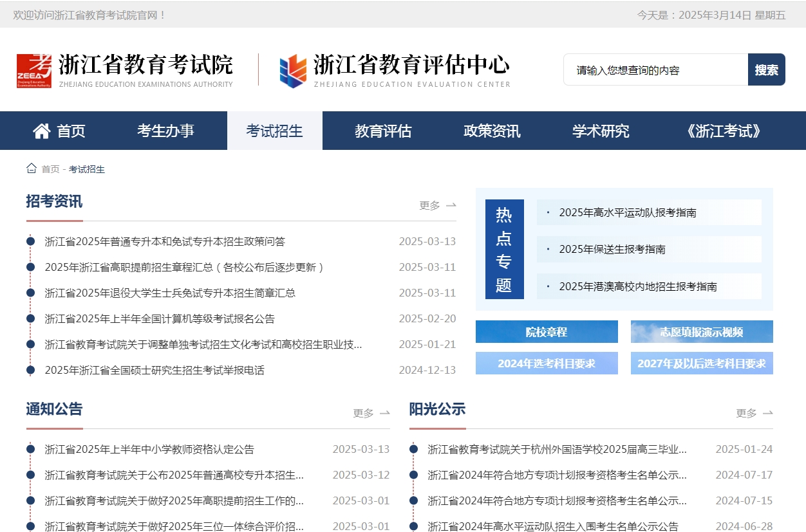The height and width of the screenshot is (532, 806).
Task: Open 志愿填报演示视频
Action: (x=701, y=331)
